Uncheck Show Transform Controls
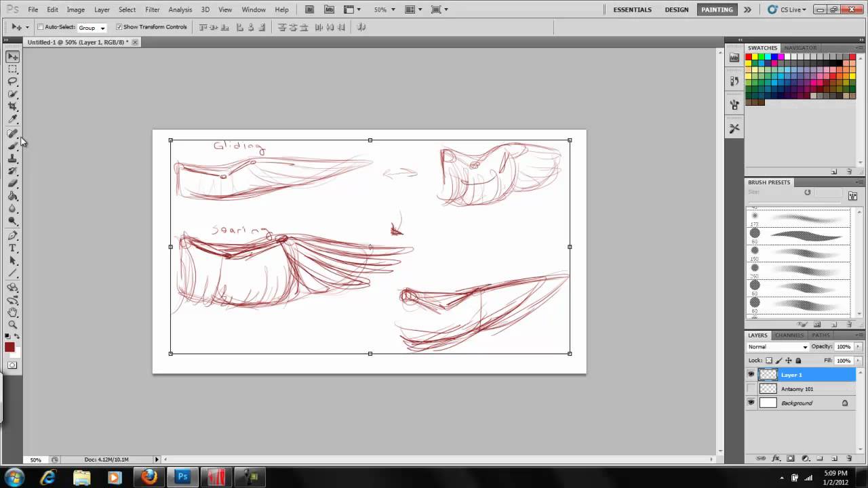This screenshot has height=488, width=868. [x=119, y=27]
